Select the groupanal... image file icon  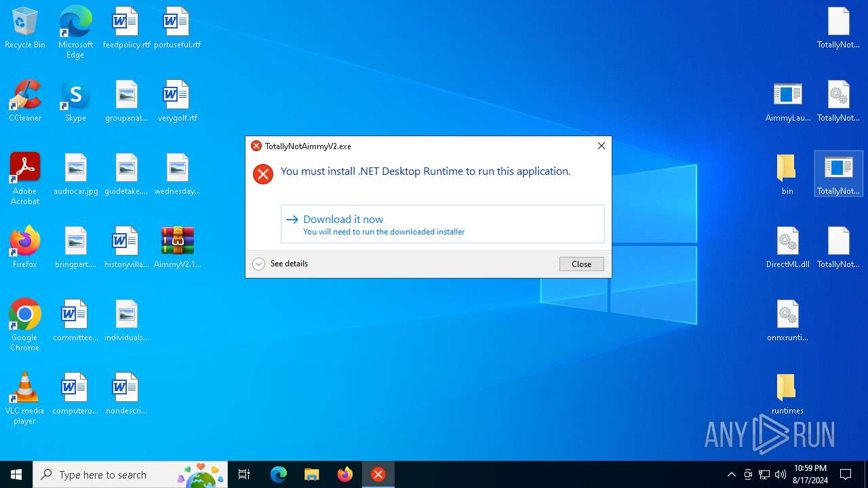(126, 102)
